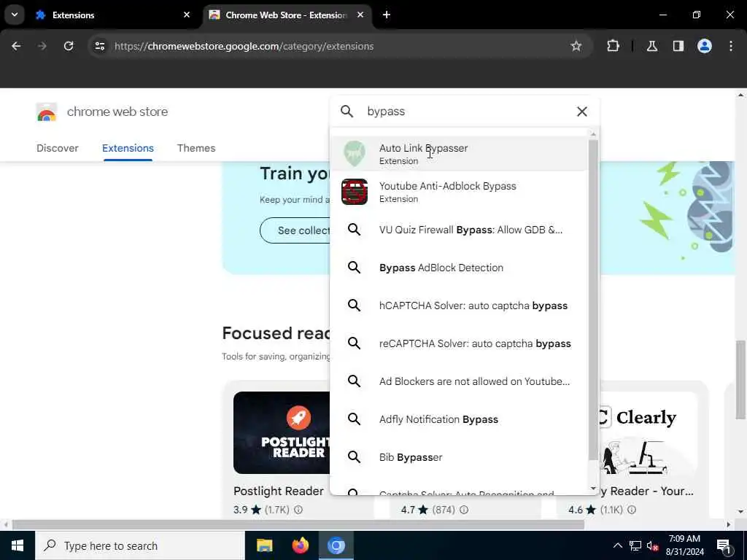Click the browser back arrow

(16, 46)
